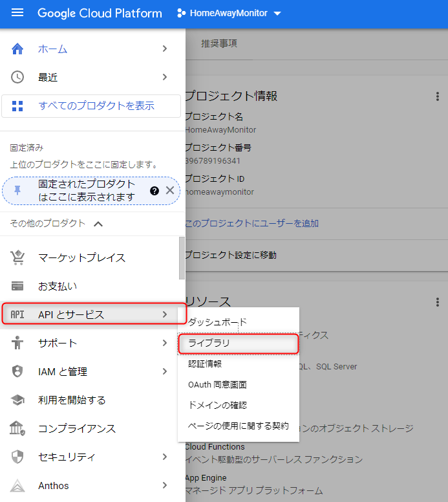Click the Security shield icon
448x502 pixels.
(x=17, y=457)
